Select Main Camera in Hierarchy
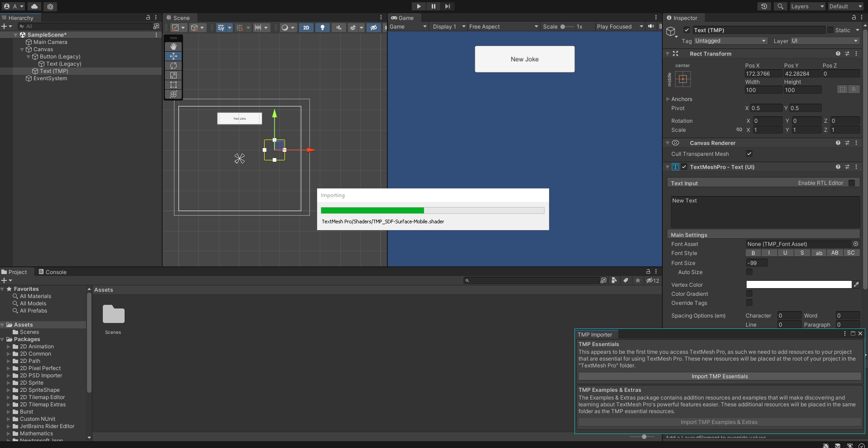Viewport: 868px width, 448px height. pos(50,42)
